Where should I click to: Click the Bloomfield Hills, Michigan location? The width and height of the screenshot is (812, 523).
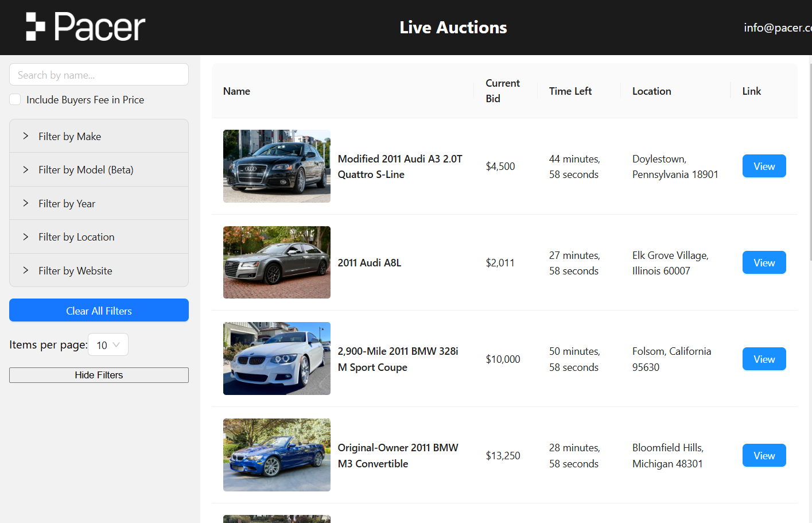[x=668, y=455]
